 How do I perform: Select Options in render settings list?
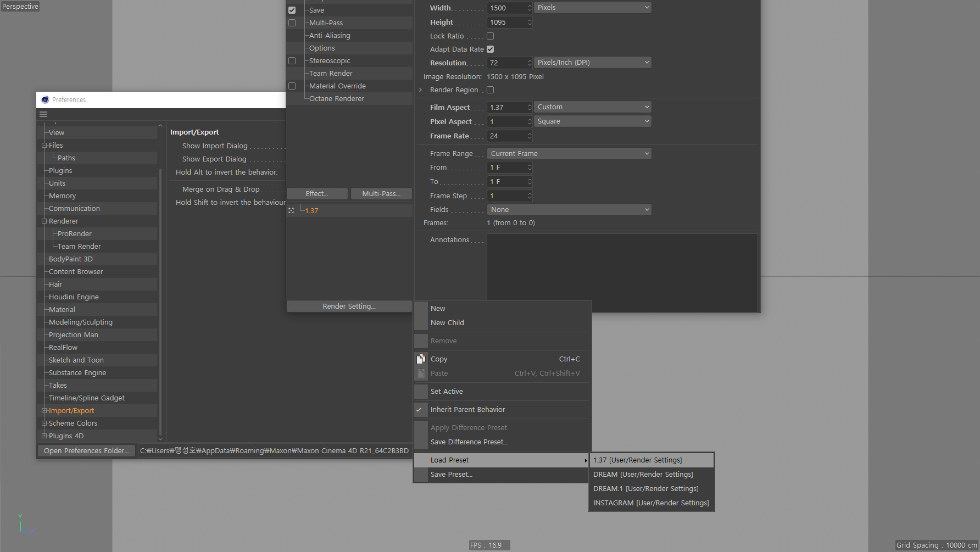click(322, 48)
